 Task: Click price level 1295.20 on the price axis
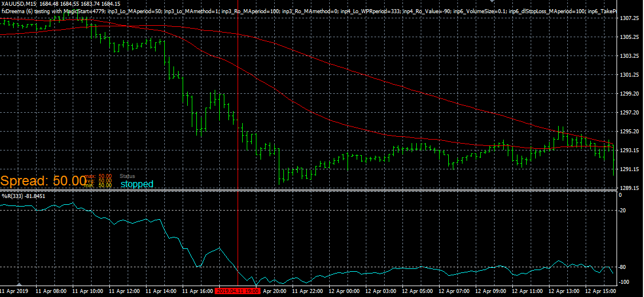629,132
